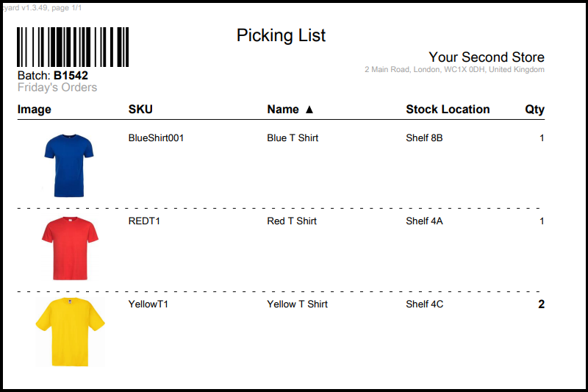Click the red T-shirt product image
The image size is (588, 392).
(69, 249)
